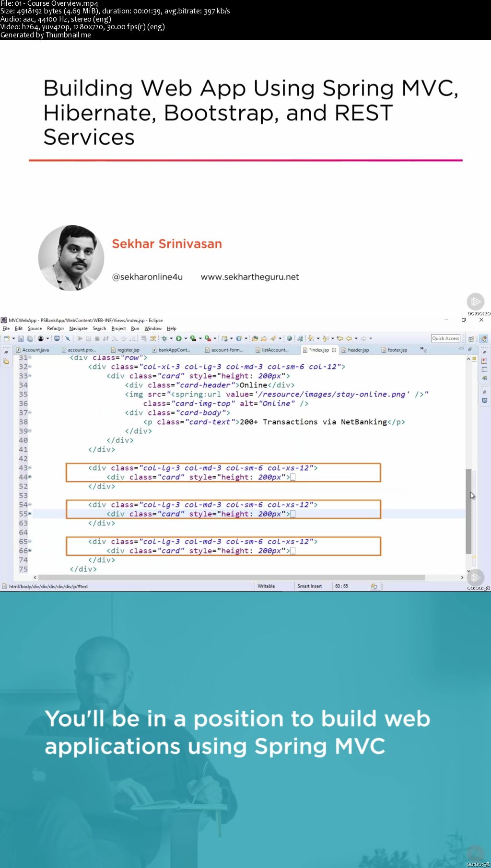Click the Step Into debug icon
This screenshot has width=491, height=868.
click(x=114, y=338)
